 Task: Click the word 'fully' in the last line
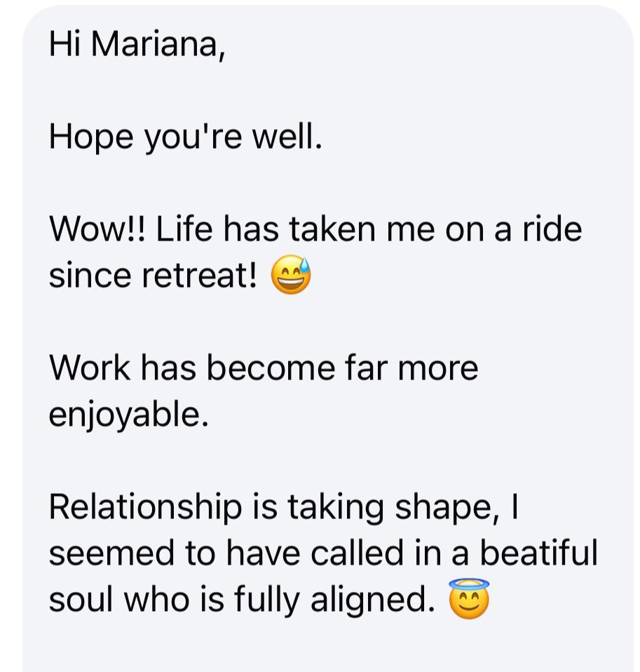tap(266, 600)
